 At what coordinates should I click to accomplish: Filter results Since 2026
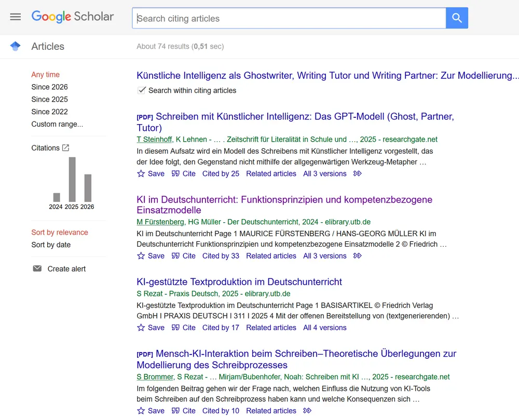tap(49, 87)
